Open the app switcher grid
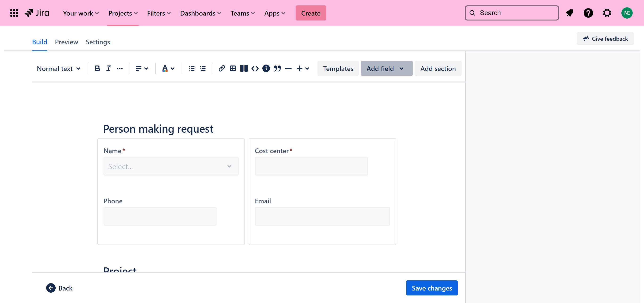This screenshot has height=303, width=644. click(14, 13)
